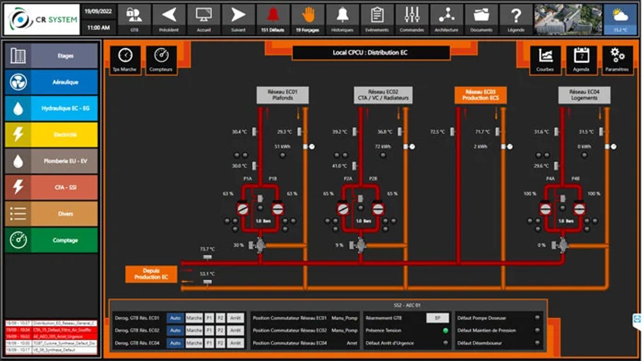644x361 pixels.
Task: Set Derog. GTB Rés. EC01 to Auto
Action: 175,318
